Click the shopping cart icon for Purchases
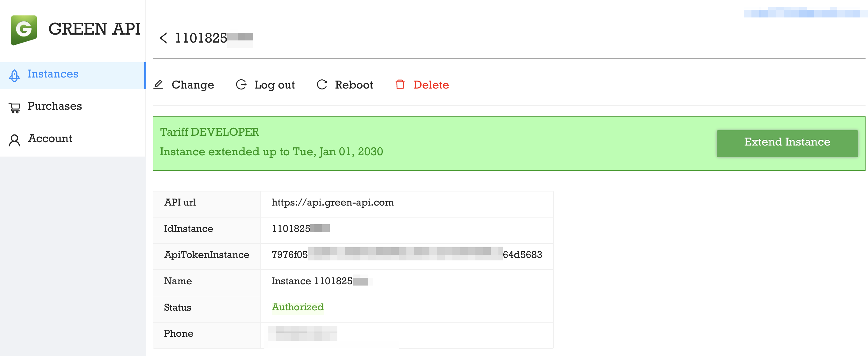The width and height of the screenshot is (868, 356). 14,108
